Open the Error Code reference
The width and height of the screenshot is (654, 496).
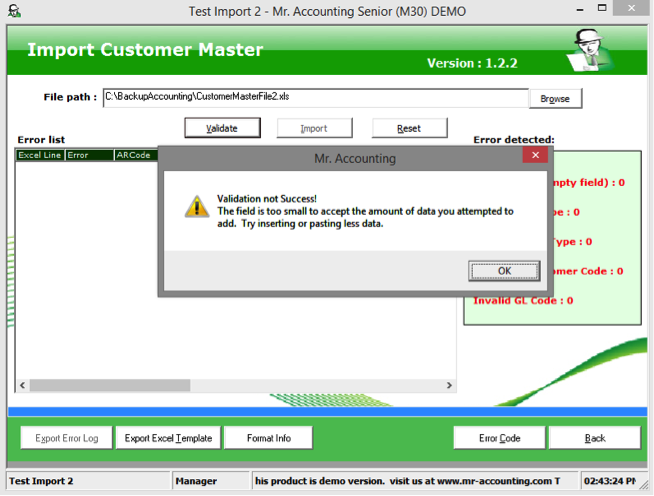(x=499, y=438)
